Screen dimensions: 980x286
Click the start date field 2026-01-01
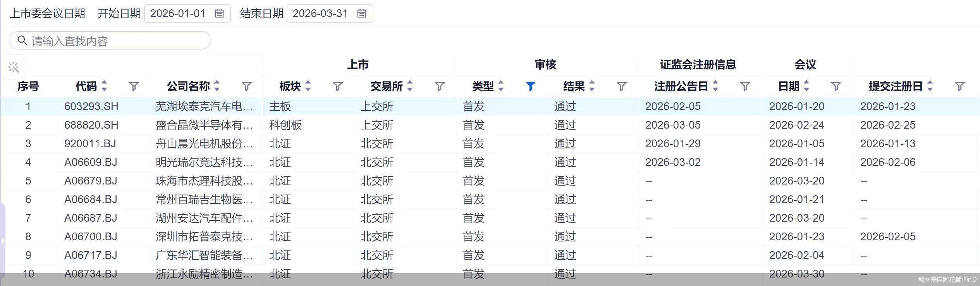[178, 14]
